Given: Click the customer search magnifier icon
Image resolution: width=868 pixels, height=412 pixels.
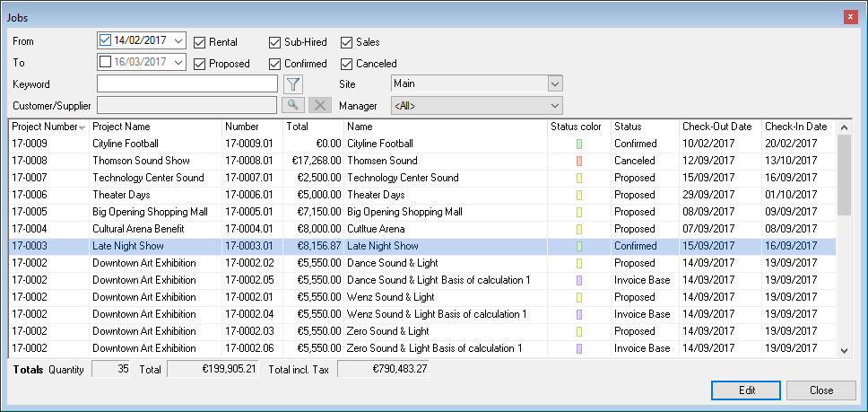Looking at the screenshot, I should coord(292,105).
